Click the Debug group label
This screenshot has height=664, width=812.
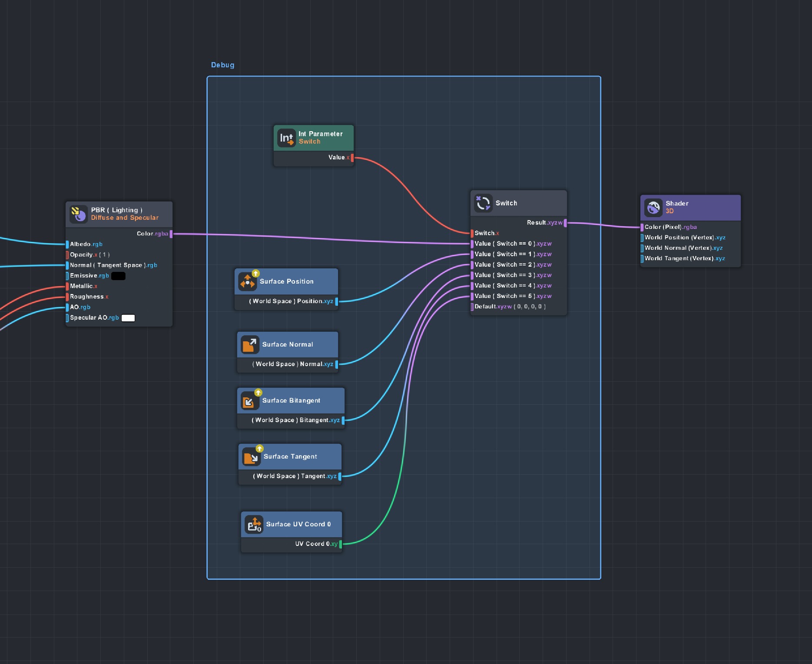coord(222,65)
